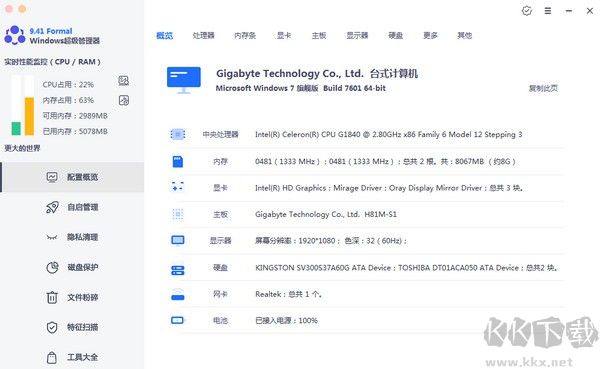Click the monitor icon in 显示器 row
The image size is (600, 369).
(178, 240)
